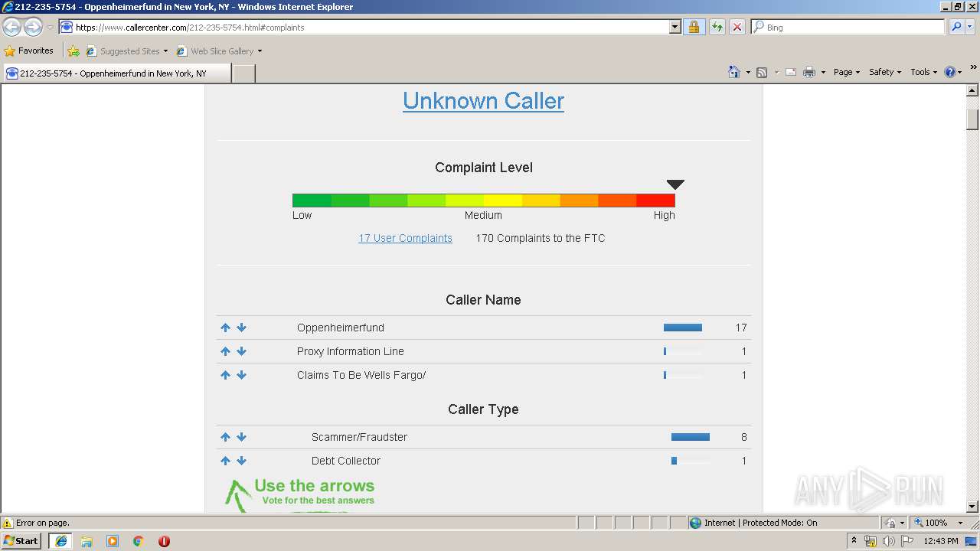
Task: Click the 170 Complaints to the FTC text
Action: pyautogui.click(x=541, y=238)
